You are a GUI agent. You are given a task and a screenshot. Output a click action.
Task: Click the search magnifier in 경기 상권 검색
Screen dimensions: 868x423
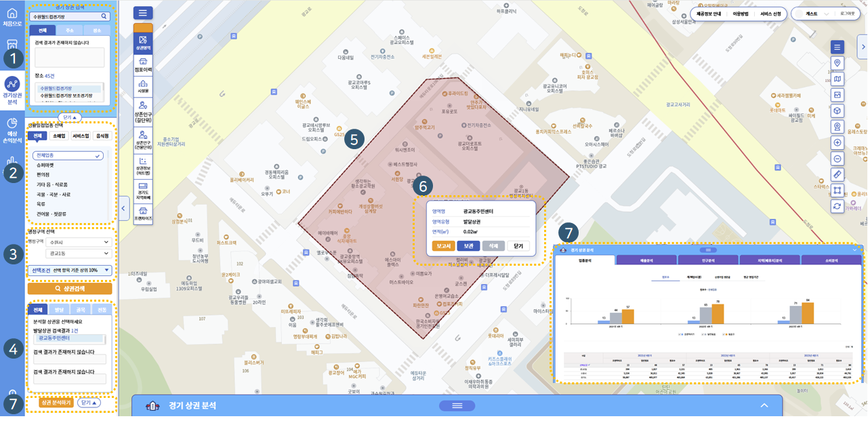coord(104,16)
